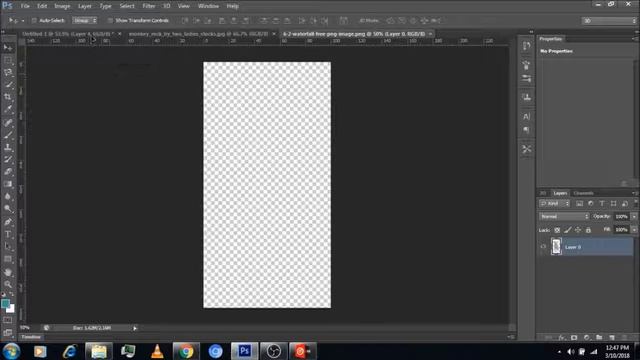
Task: Select the Rectangular Marquee tool
Action: click(x=8, y=60)
